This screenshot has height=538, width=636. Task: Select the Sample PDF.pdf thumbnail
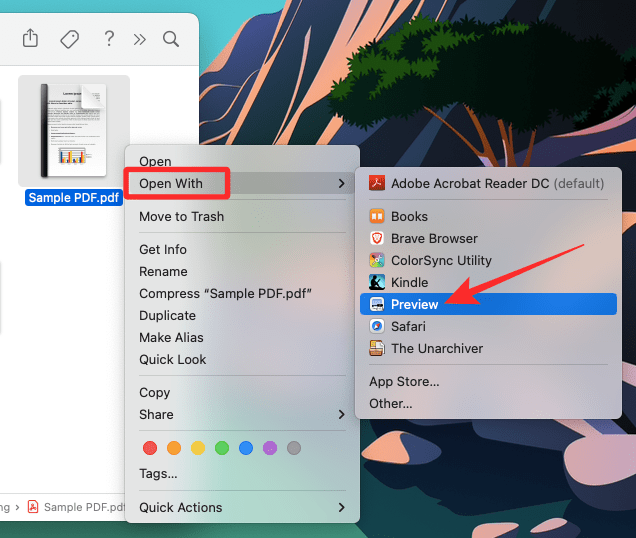coord(74,131)
